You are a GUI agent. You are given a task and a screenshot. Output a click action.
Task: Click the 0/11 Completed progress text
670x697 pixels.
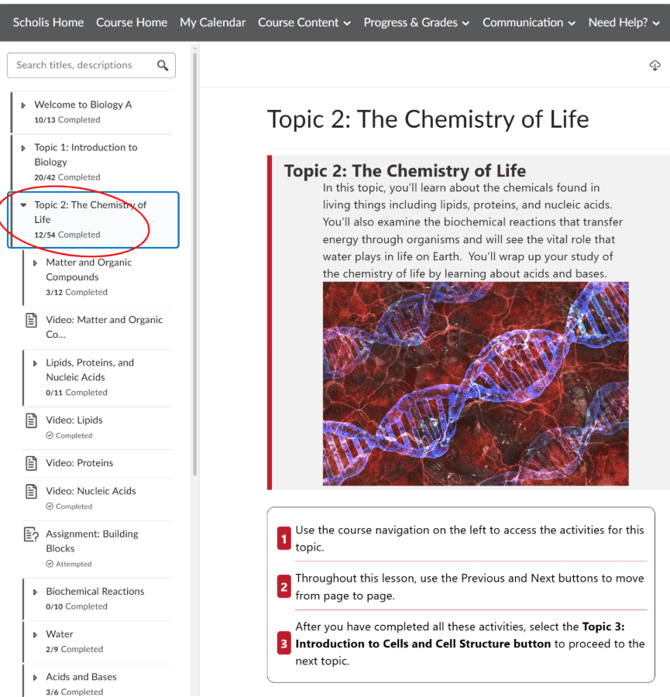pos(76,393)
